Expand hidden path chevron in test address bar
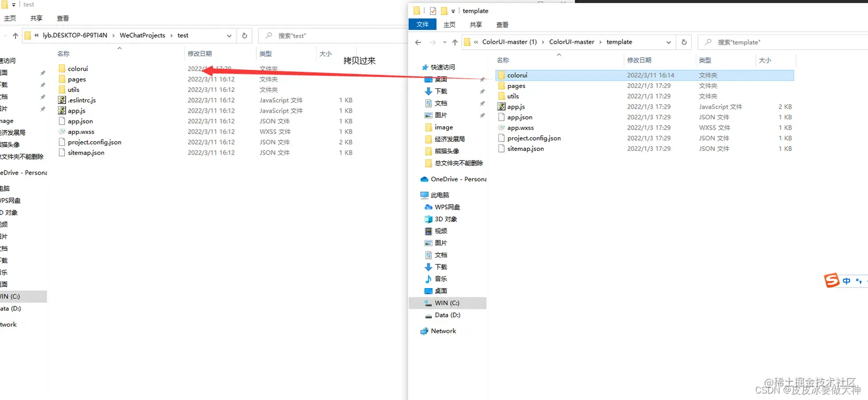The height and width of the screenshot is (400, 868). coord(37,35)
